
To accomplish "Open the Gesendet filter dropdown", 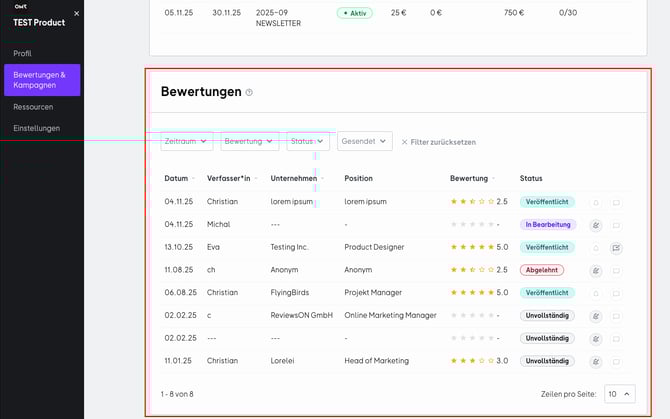I will coord(364,142).
